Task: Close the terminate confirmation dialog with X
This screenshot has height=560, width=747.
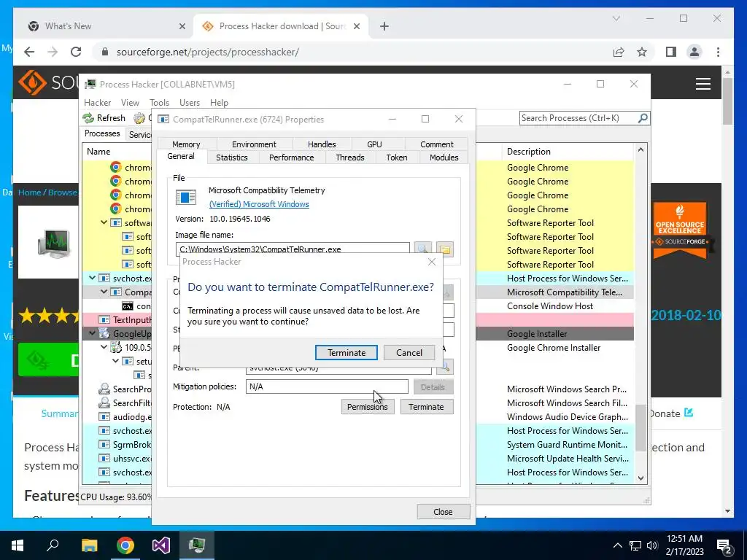Action: click(432, 262)
